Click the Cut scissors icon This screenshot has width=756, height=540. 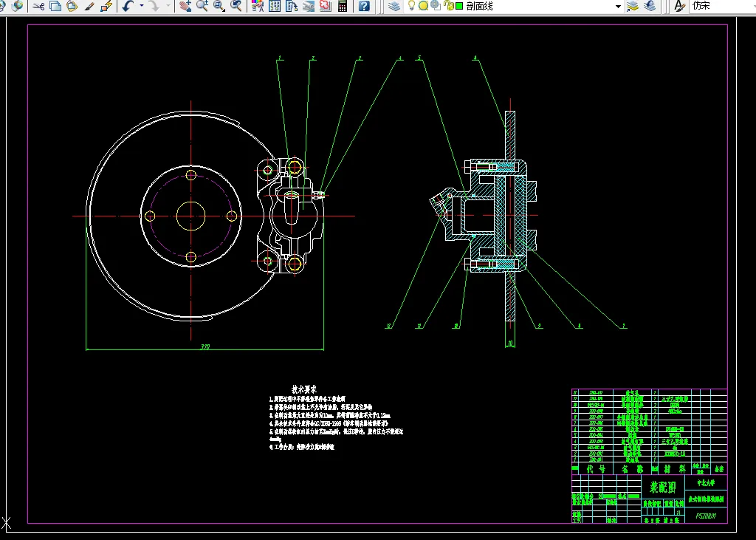point(38,6)
